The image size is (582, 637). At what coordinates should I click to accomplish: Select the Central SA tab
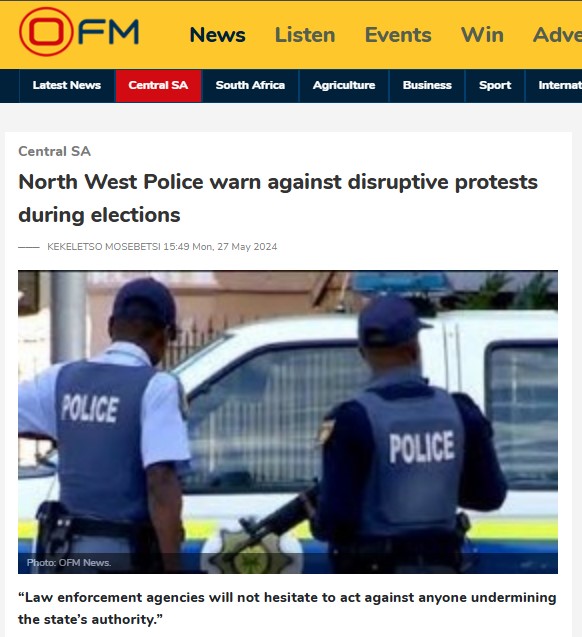(x=158, y=85)
